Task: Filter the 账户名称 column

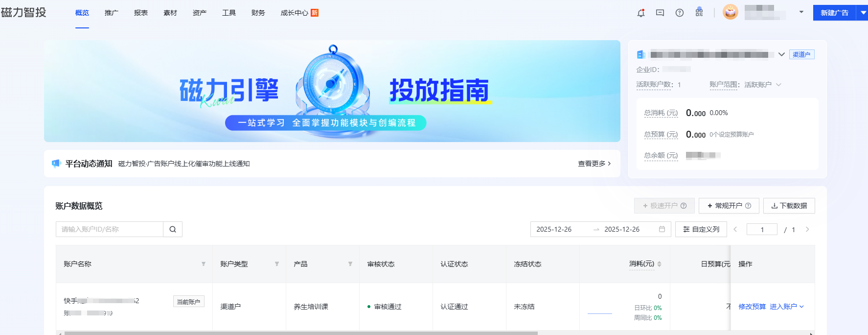Action: point(204,264)
